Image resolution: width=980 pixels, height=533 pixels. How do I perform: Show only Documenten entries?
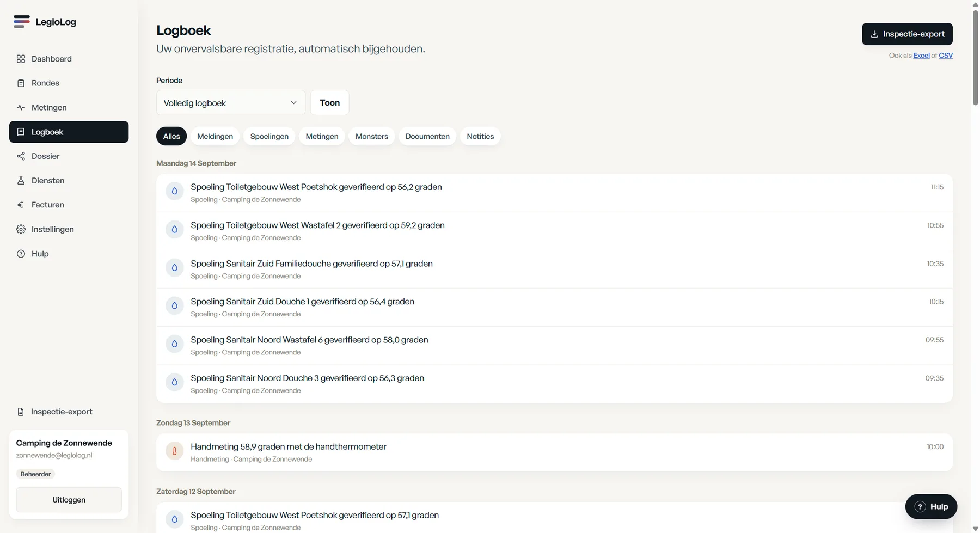(427, 136)
